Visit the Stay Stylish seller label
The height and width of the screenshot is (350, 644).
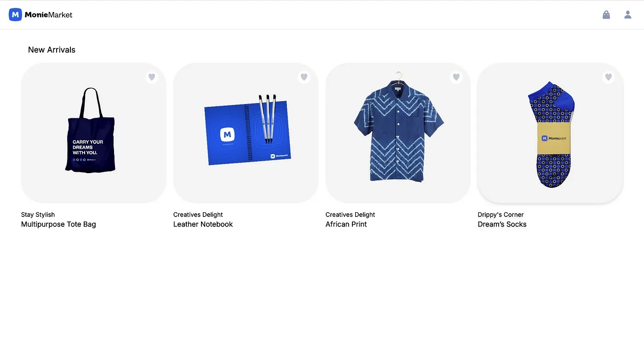coord(38,215)
